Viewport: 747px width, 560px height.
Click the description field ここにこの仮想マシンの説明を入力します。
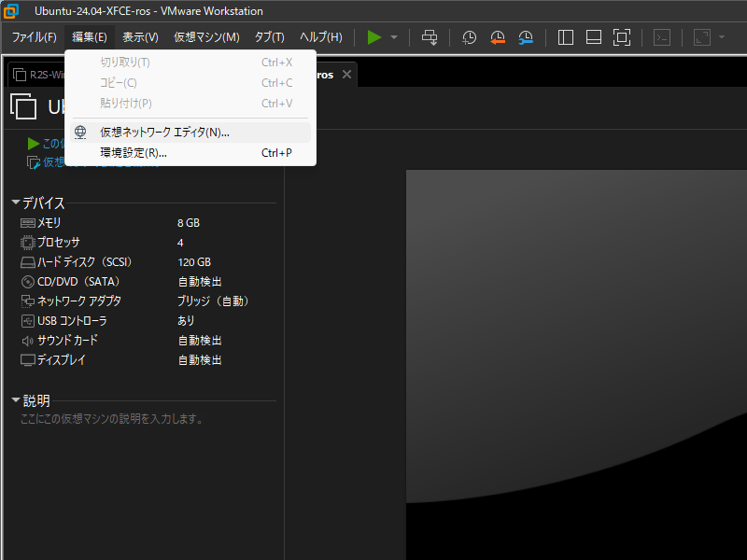[x=112, y=418]
